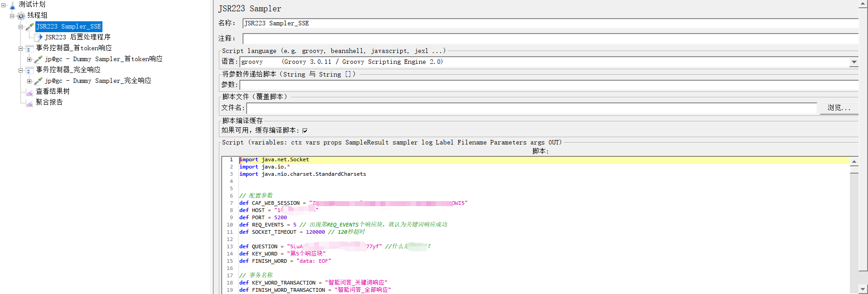Click the 线程组 thread group gear icon
This screenshot has height=294, width=868.
point(21,16)
